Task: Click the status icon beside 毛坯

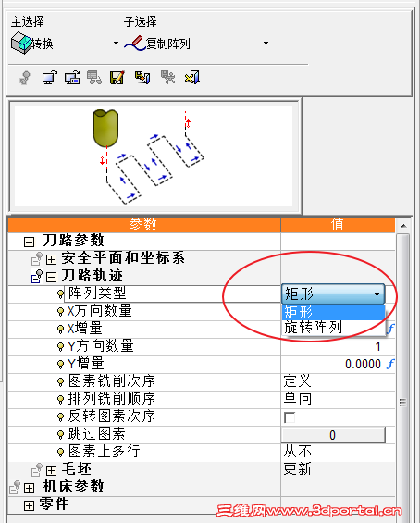Action: pyautogui.click(x=37, y=469)
